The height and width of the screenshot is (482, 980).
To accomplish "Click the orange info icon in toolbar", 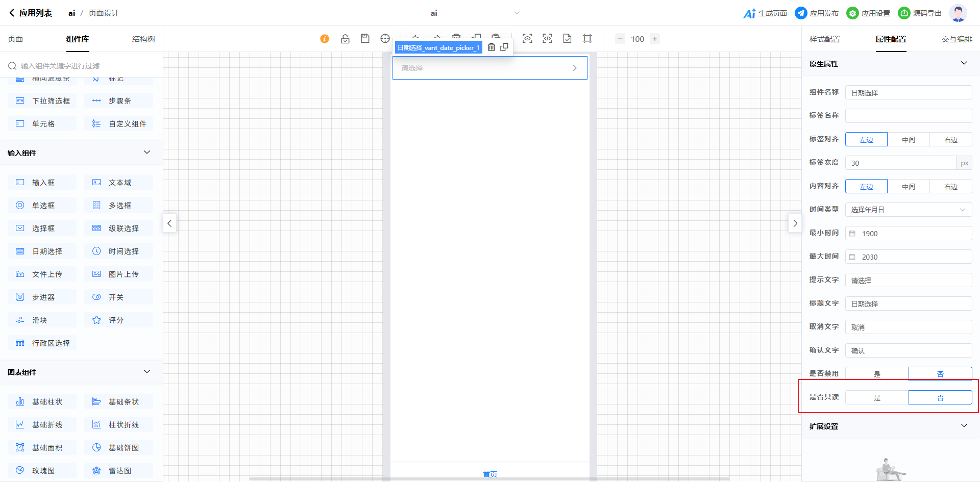I will (x=325, y=39).
